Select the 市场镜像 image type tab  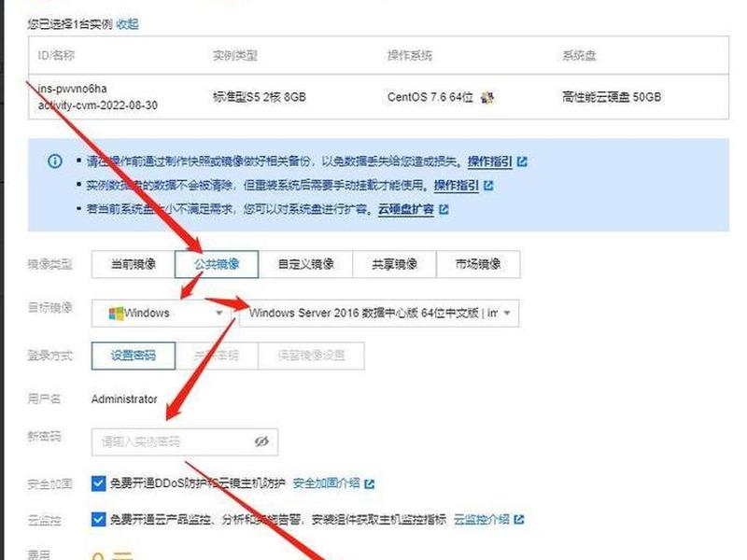click(478, 264)
